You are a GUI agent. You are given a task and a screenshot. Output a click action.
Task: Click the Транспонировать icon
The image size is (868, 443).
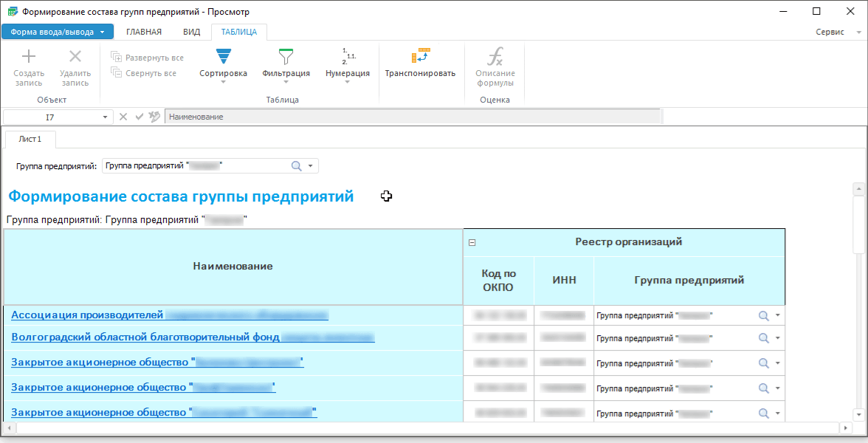(x=421, y=56)
